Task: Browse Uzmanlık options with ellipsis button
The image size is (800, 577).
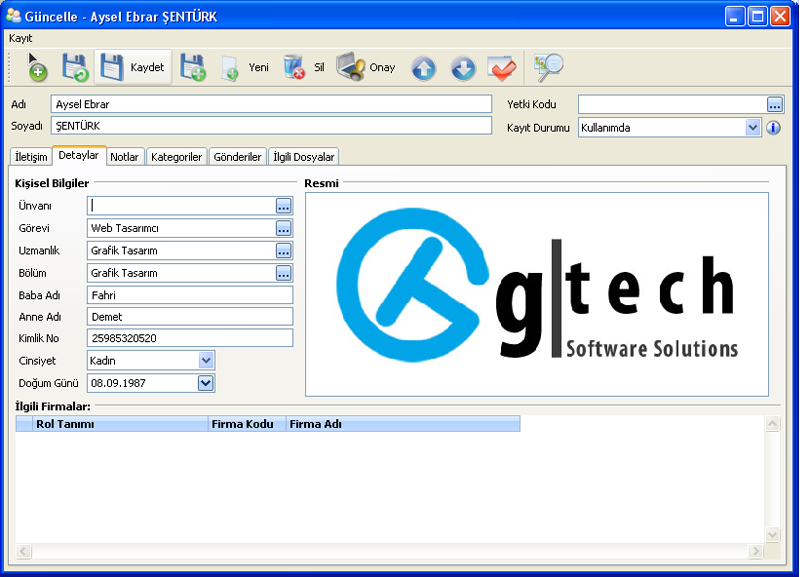Action: pos(284,250)
